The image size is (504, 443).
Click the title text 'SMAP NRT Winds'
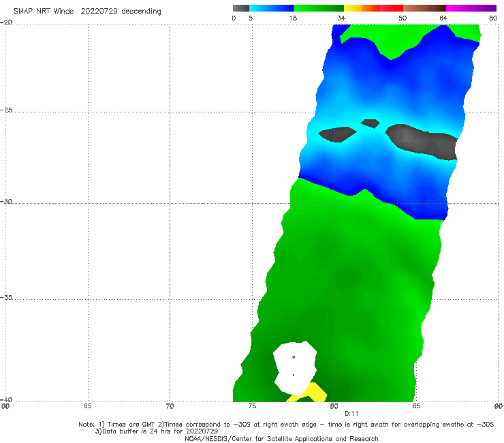point(44,12)
